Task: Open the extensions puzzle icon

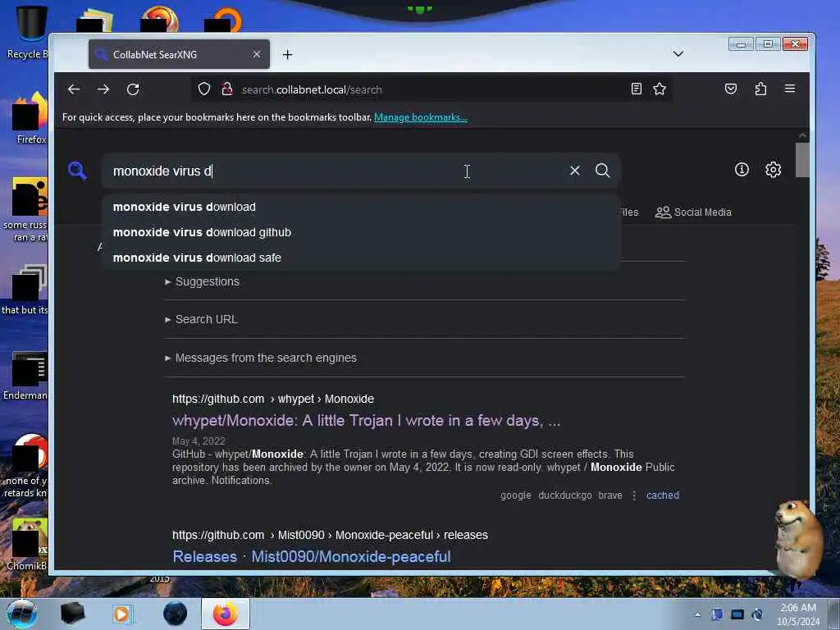Action: pyautogui.click(x=760, y=89)
